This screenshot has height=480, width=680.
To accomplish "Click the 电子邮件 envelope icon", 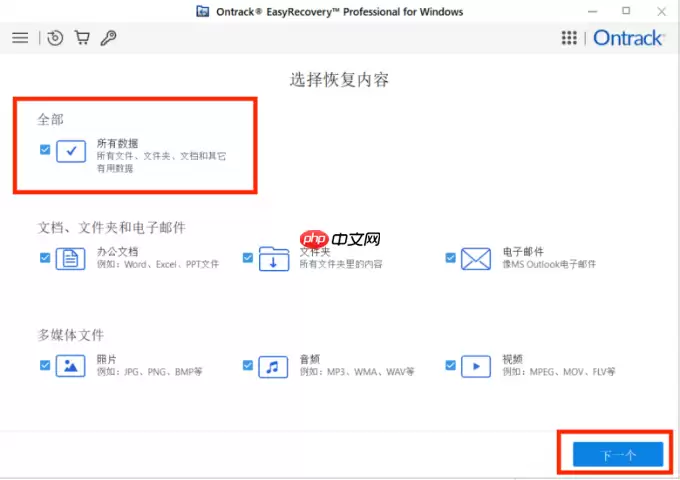I will tap(476, 259).
